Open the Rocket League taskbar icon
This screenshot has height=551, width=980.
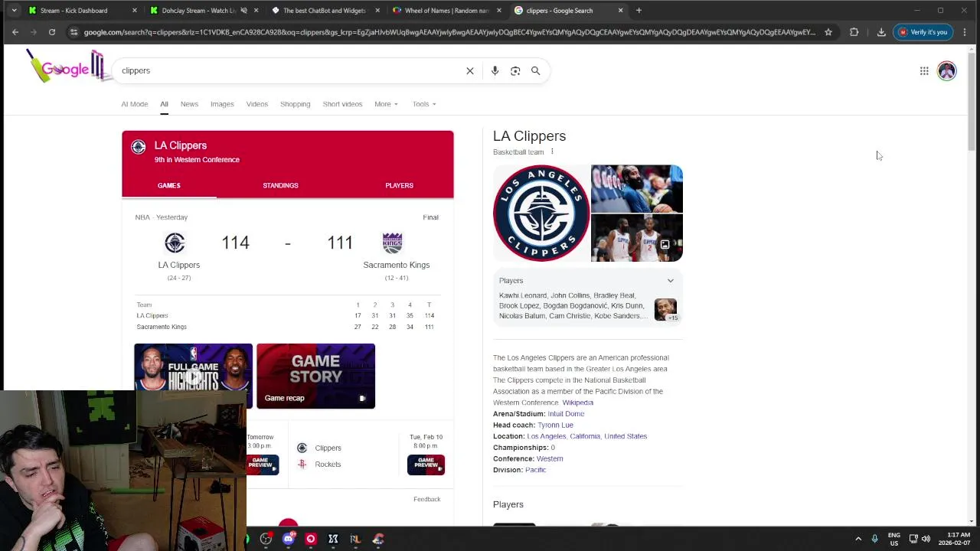355,539
